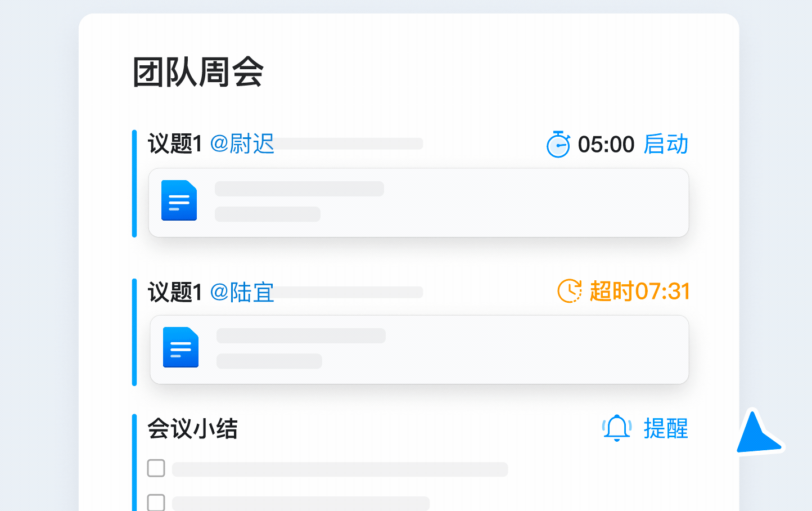Open document icon under 陆宜's agenda
812x511 pixels.
181,347
